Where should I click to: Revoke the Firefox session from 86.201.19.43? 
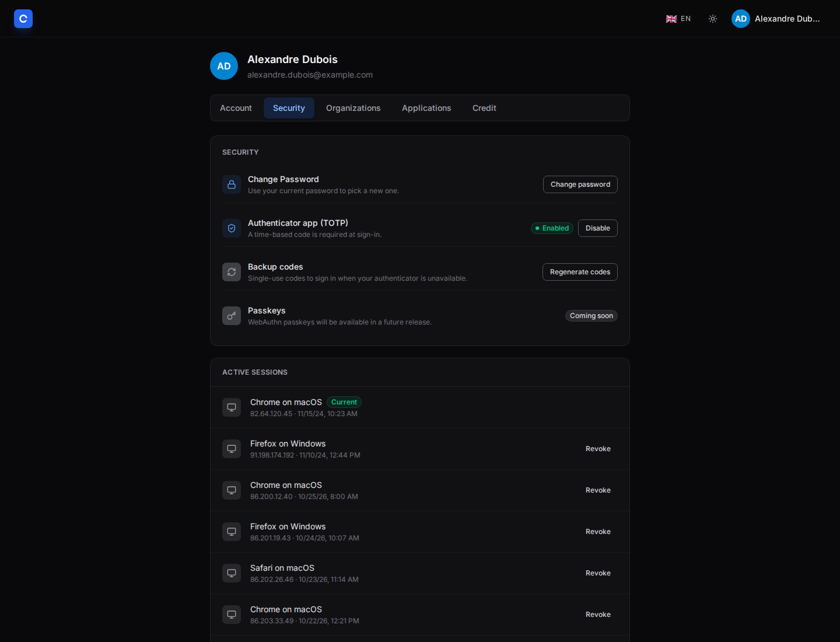click(598, 532)
